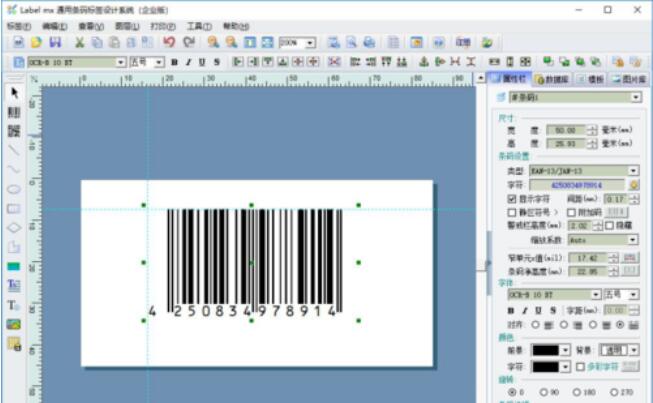653x403 pixels.
Task: Open the font name dropdown in toolbar
Action: (x=120, y=62)
